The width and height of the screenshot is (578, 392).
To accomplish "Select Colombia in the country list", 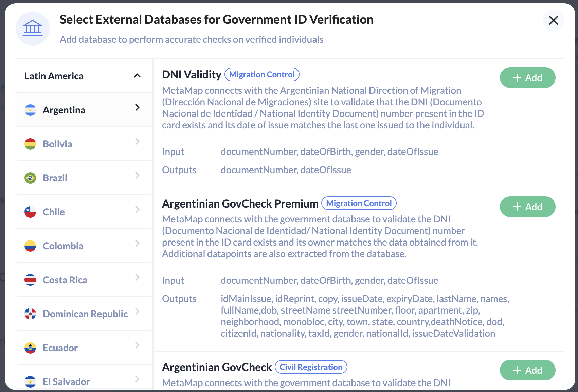I will [x=84, y=246].
